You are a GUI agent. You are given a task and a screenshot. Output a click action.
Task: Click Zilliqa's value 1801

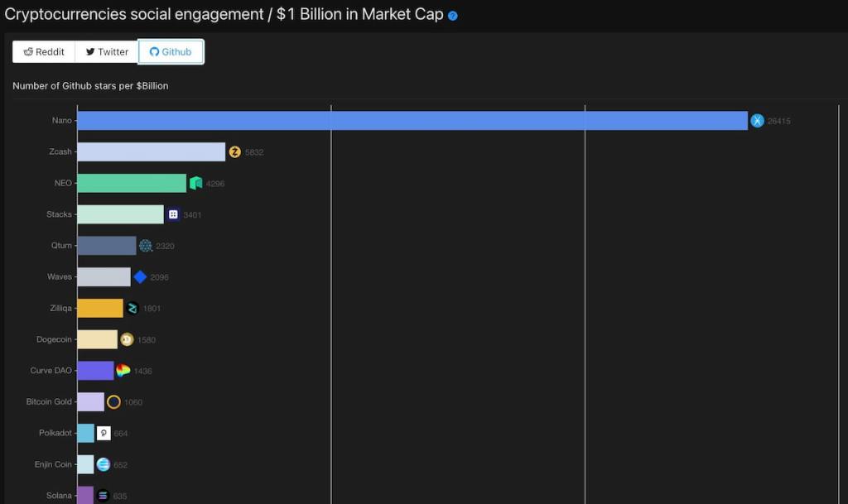152,309
